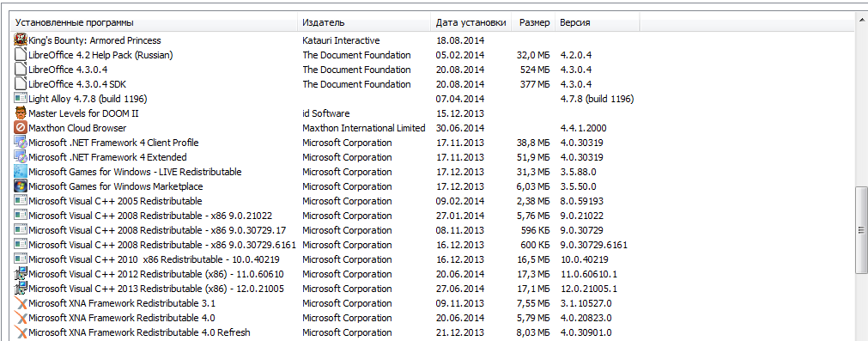
Task: Click the version value 3.5.88.0
Action: point(579,172)
